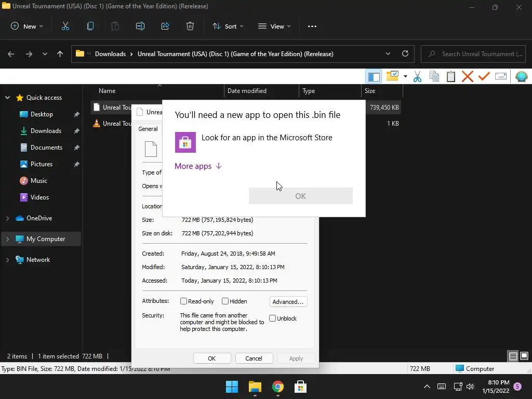Open the recent locations chevron
Screen dimensions: 532x399
point(45,54)
